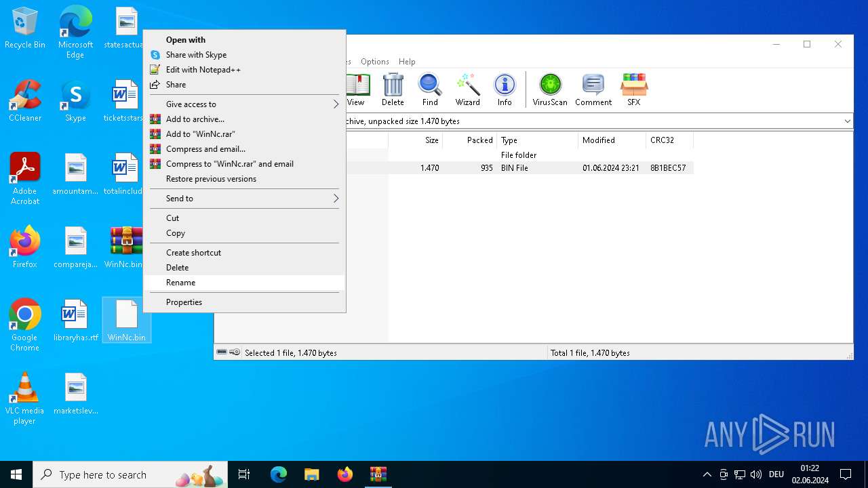This screenshot has width=868, height=488.
Task: Sort by the CRC32 column header
Action: coord(669,140)
